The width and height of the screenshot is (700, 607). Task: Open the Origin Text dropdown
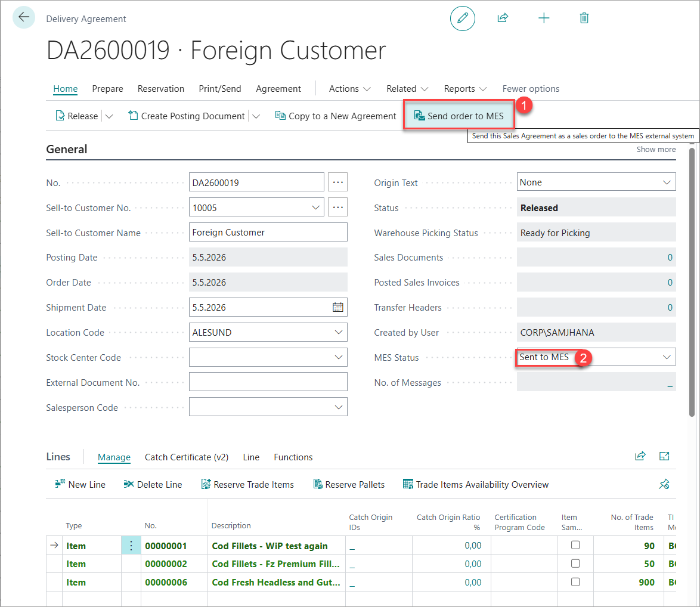click(667, 182)
